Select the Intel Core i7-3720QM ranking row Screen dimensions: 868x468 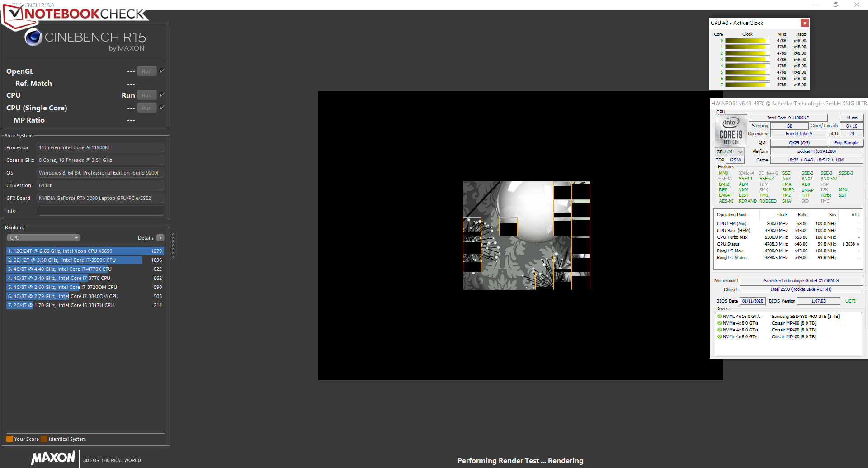pos(85,287)
